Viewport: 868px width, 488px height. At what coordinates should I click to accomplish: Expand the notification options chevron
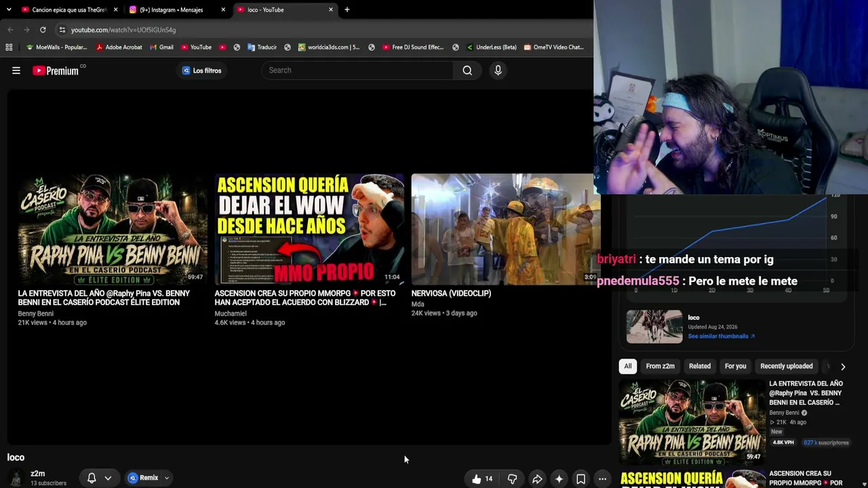point(108,478)
